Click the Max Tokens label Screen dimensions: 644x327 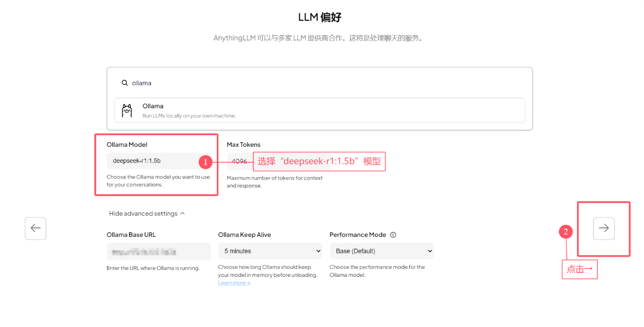(244, 145)
